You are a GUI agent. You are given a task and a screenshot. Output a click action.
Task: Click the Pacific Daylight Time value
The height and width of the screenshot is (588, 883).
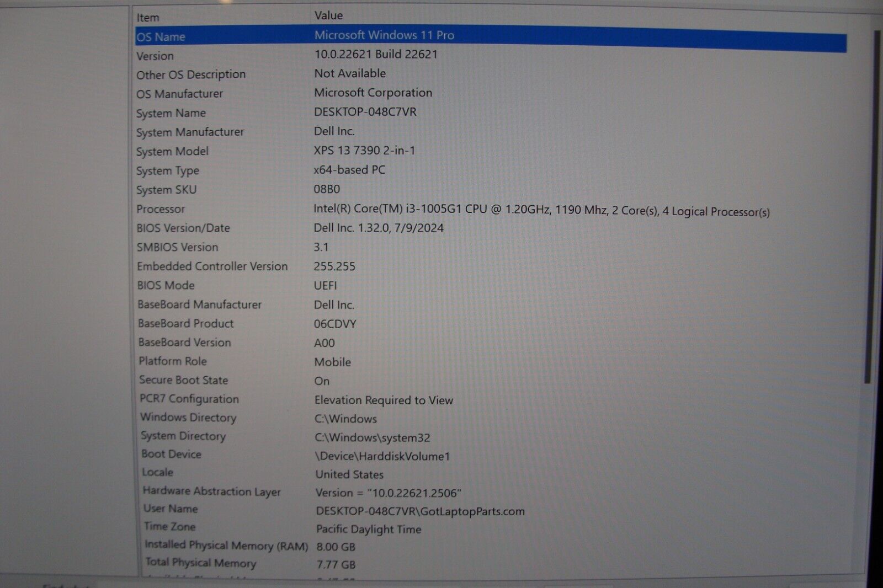click(x=369, y=530)
